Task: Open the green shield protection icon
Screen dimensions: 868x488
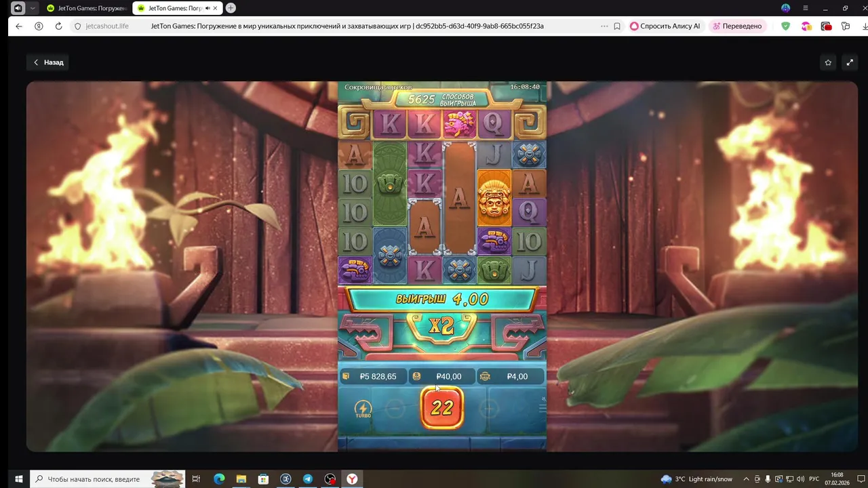Action: [785, 26]
